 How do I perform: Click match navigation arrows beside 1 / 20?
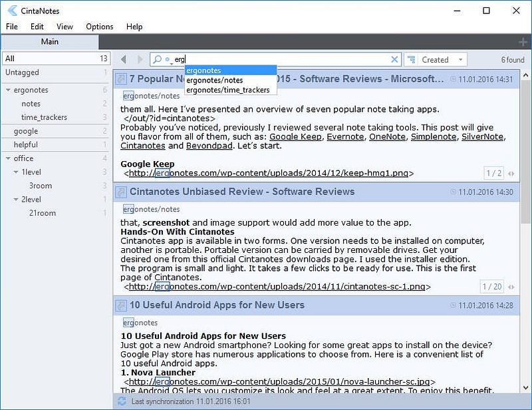(x=511, y=287)
